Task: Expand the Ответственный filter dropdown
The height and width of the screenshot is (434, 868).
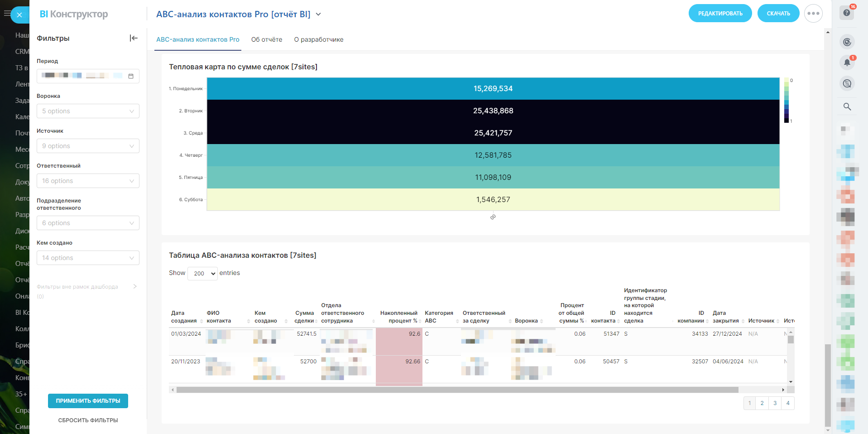Action: click(x=88, y=181)
